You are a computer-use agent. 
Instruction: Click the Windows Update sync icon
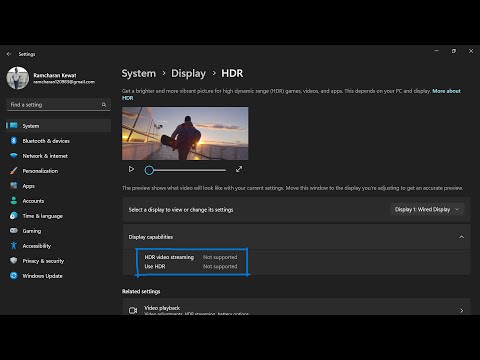coord(13,276)
